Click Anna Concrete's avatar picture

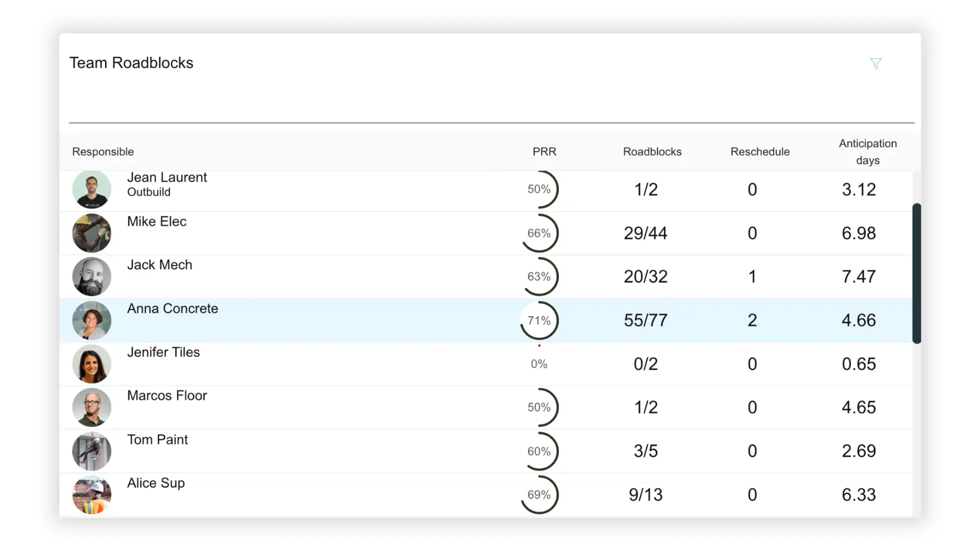point(92,320)
